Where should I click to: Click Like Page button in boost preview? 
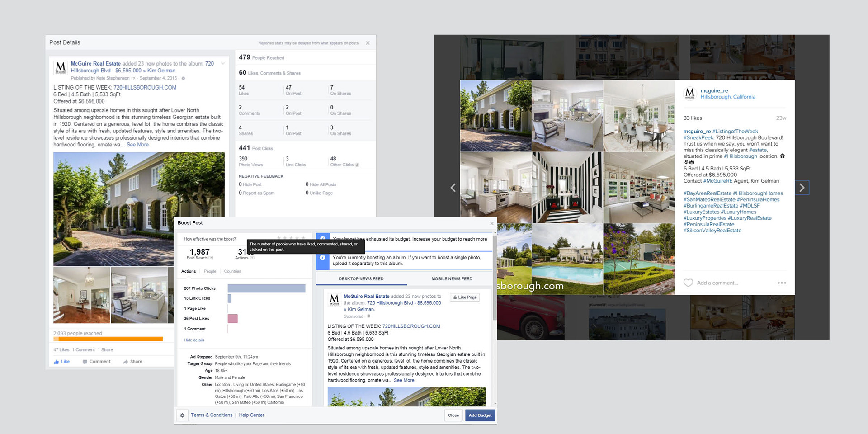pyautogui.click(x=465, y=297)
